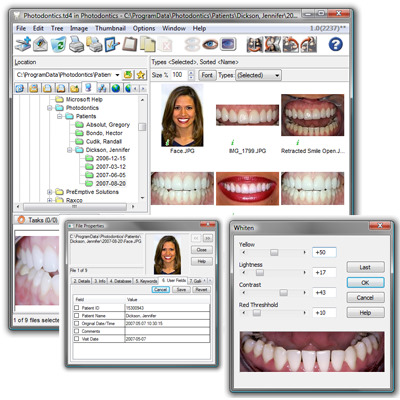The image size is (400, 400).
Task: Click the orange Tasks panel icon
Action: [x=21, y=220]
